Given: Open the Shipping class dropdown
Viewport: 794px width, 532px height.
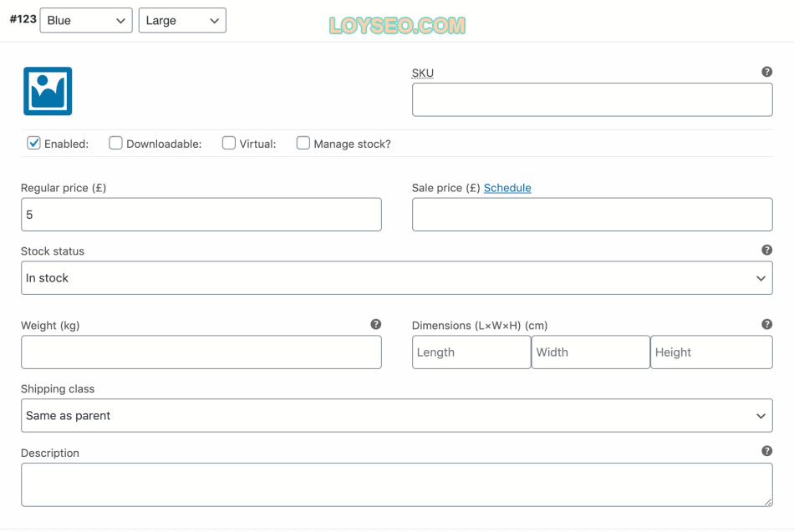Looking at the screenshot, I should tap(396, 416).
